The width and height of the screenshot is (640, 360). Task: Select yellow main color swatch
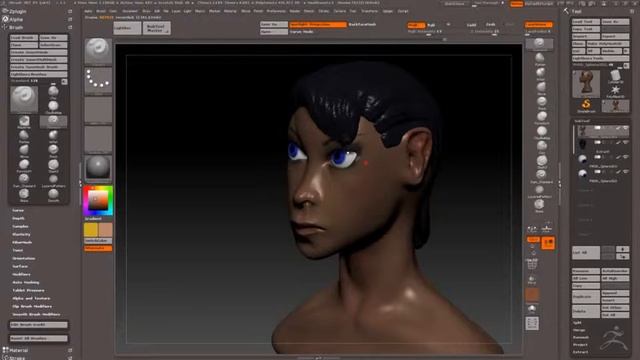(x=91, y=230)
